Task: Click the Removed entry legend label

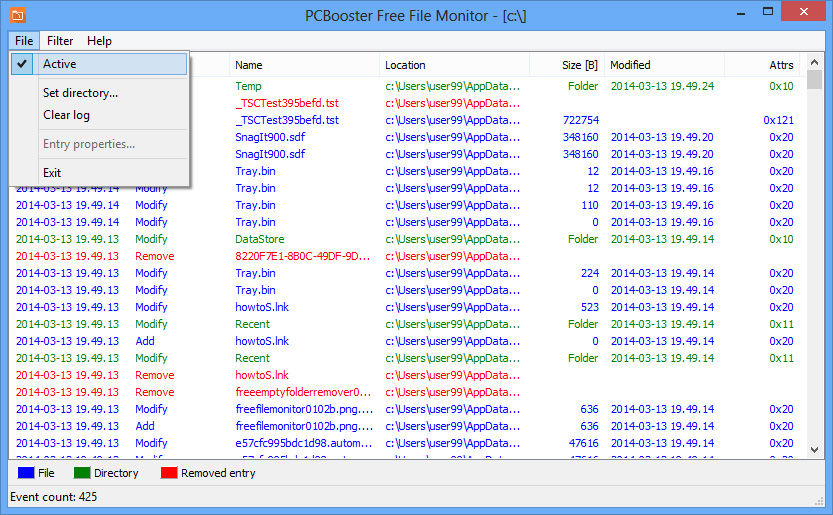Action: click(x=218, y=473)
